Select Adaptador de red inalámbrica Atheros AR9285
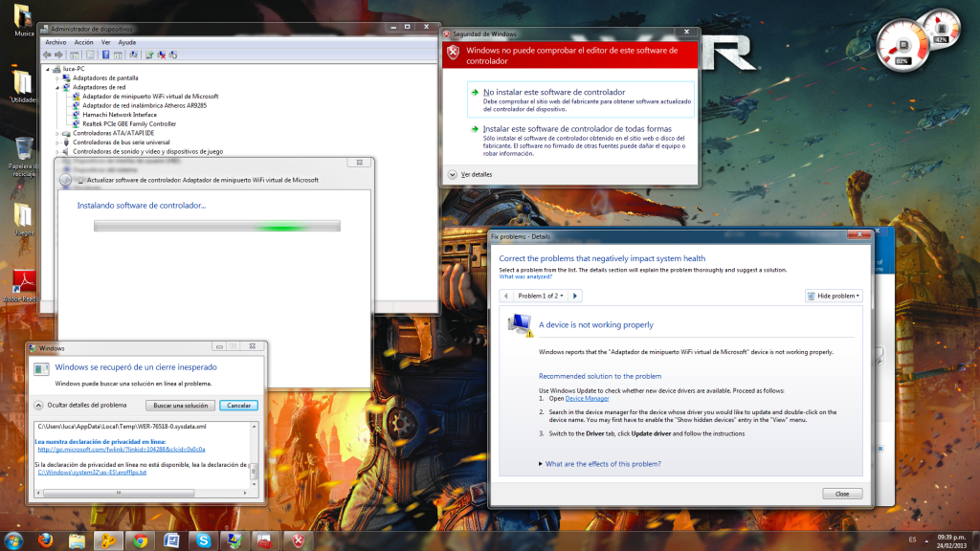Viewport: 980px width, 551px height. 145,105
